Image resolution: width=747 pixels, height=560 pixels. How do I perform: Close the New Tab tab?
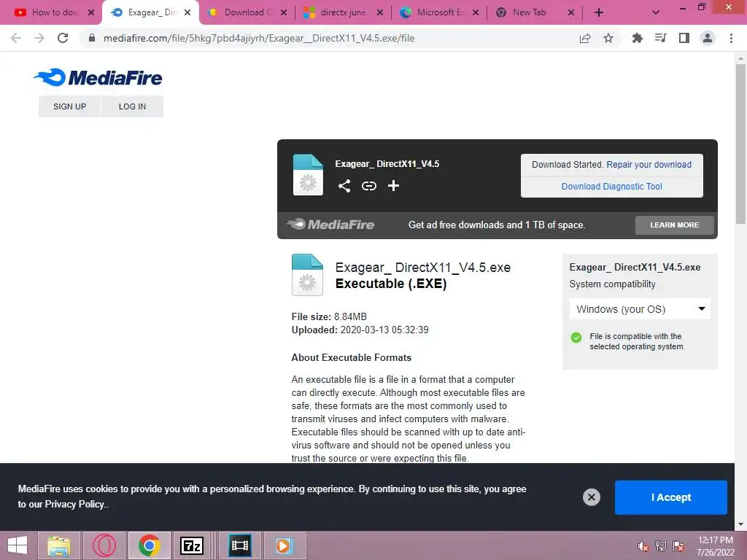tap(570, 12)
